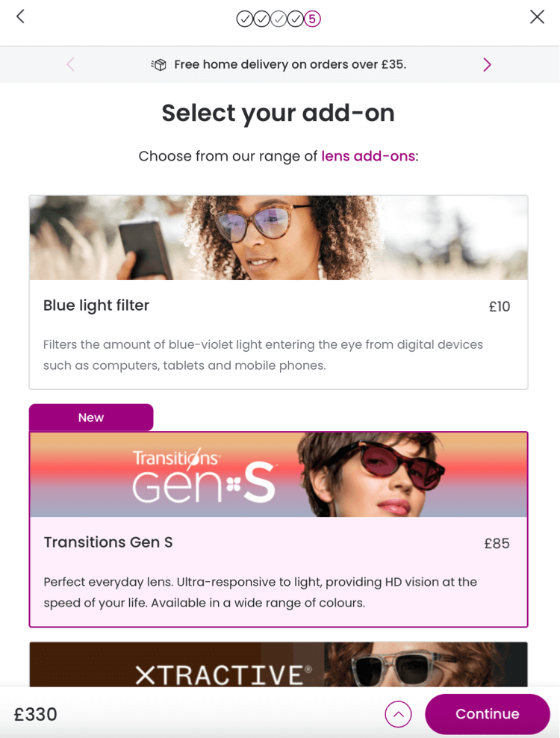Show the next promo banner message

click(487, 65)
